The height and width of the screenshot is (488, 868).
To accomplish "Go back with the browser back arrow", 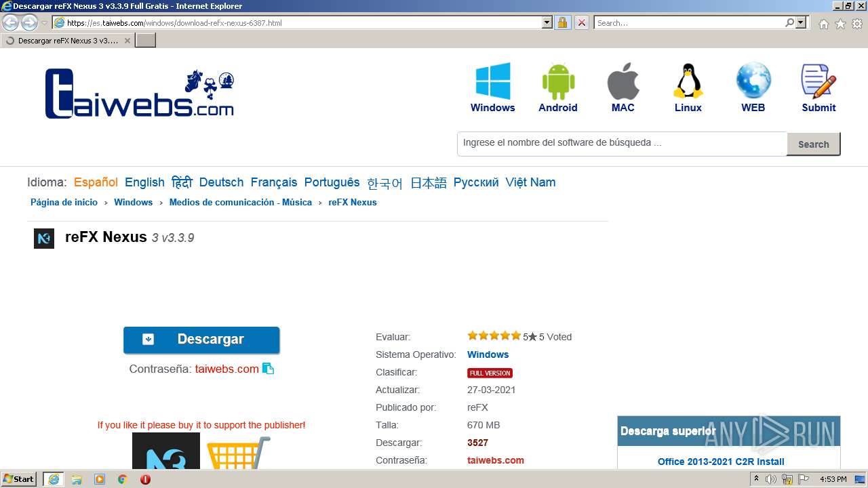I will 11,23.
